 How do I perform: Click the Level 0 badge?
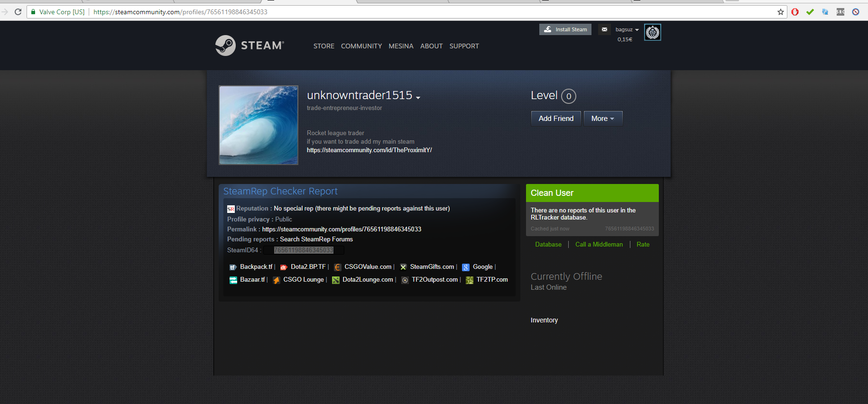pos(569,96)
